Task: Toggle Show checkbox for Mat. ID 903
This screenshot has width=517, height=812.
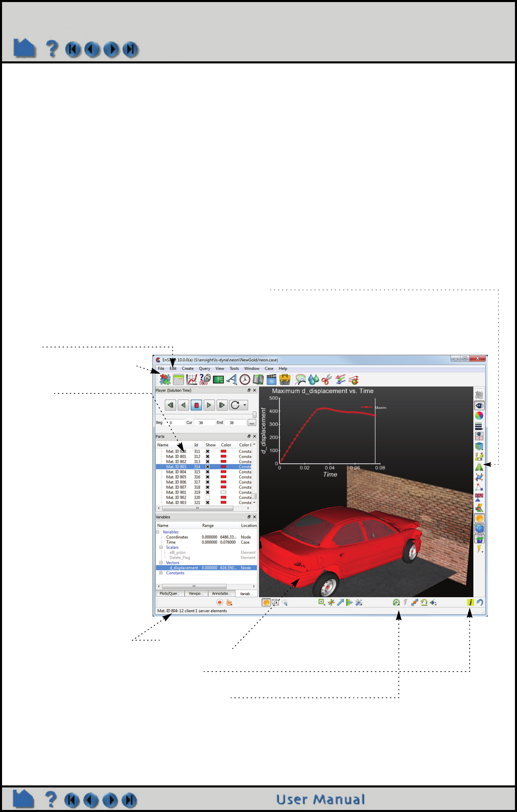Action: click(x=207, y=502)
